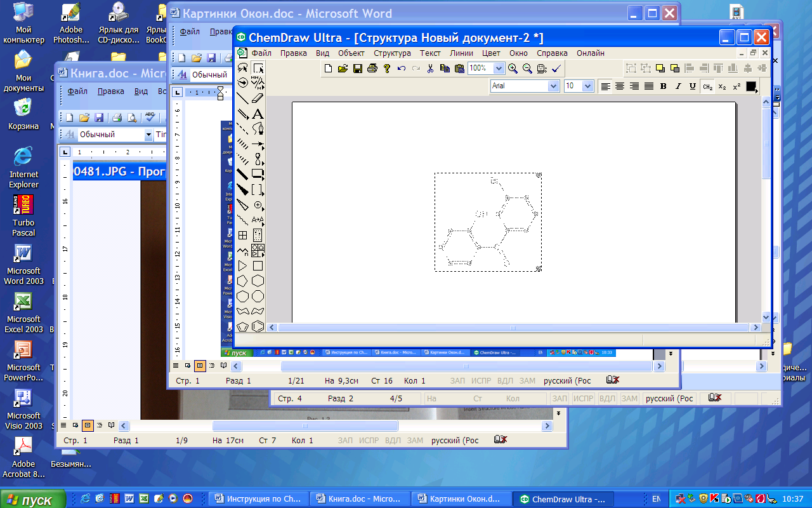Click the Zoom In magnifier icon
Image resolution: width=812 pixels, height=508 pixels.
click(x=513, y=69)
